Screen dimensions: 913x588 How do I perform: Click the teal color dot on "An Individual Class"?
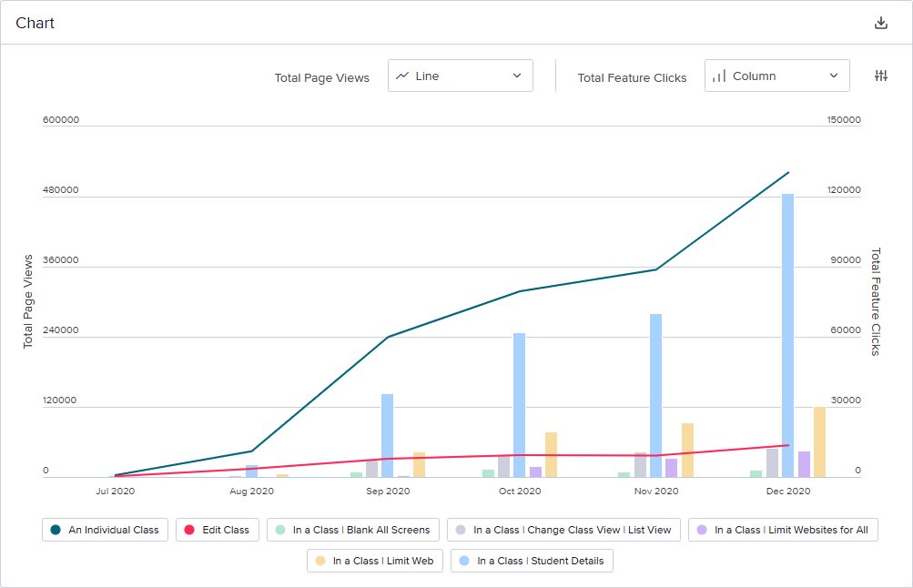pyautogui.click(x=55, y=529)
